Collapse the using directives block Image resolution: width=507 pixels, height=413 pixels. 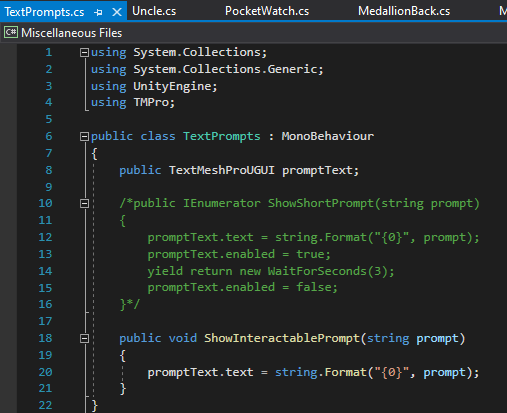tap(84, 52)
